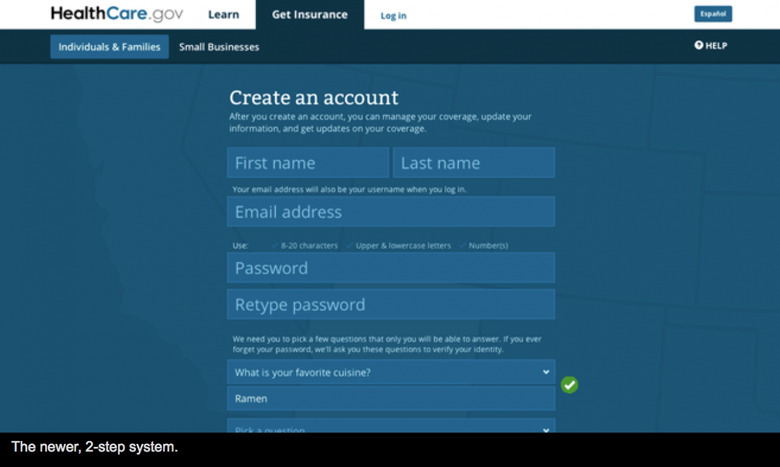Click the Help question mark icon

point(699,46)
